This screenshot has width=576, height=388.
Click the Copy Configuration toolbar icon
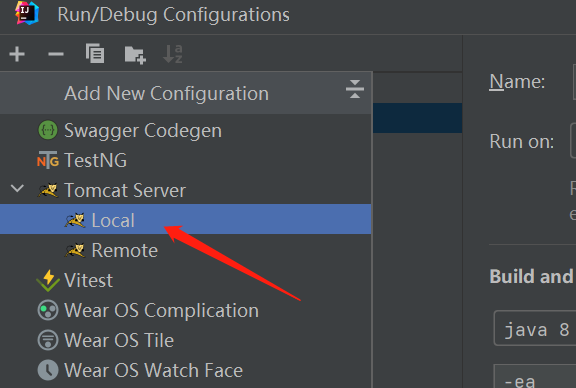[95, 54]
